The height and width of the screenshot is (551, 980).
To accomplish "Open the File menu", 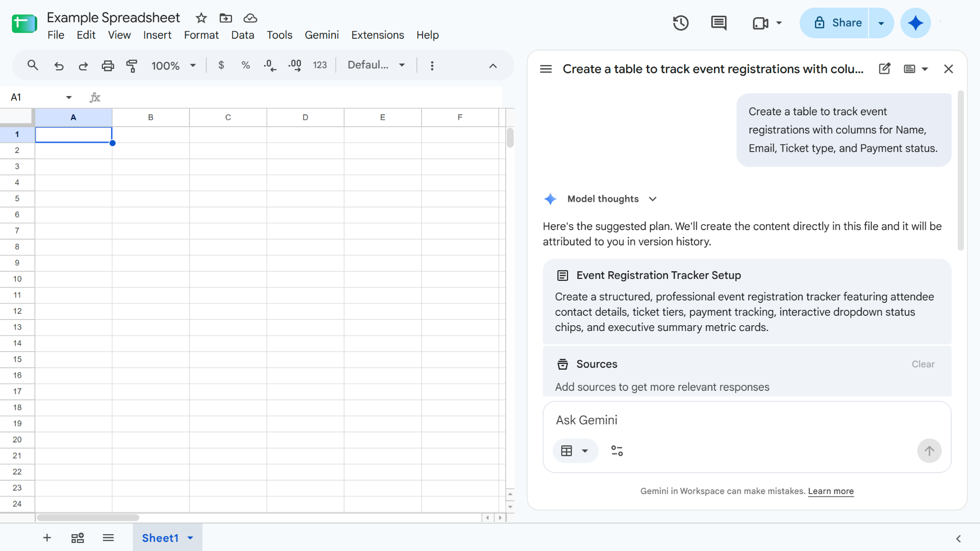I will (56, 35).
